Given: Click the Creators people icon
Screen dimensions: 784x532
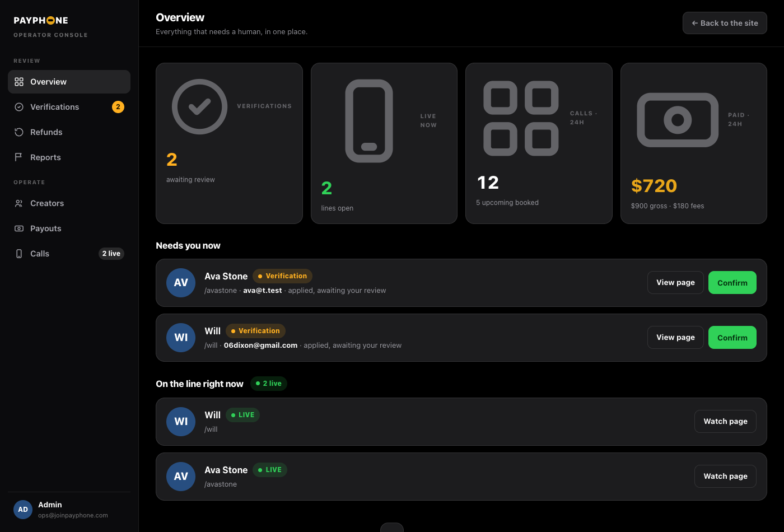Looking at the screenshot, I should [x=19, y=203].
